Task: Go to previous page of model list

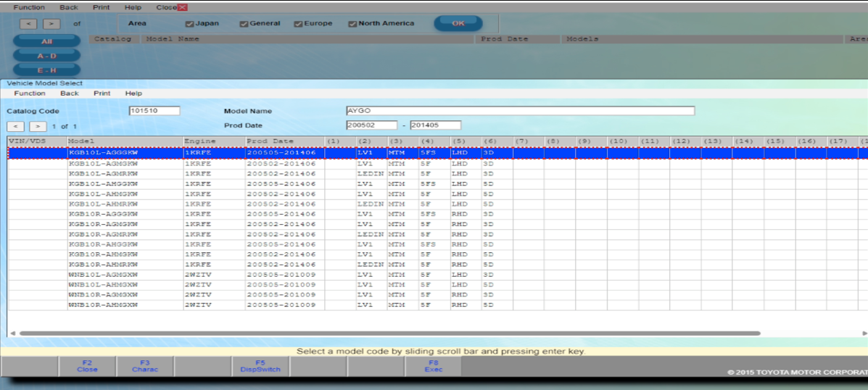Action: [x=15, y=127]
